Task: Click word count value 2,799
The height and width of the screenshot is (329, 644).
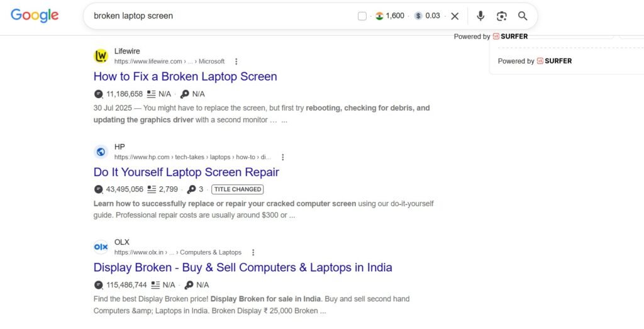Action: [169, 189]
